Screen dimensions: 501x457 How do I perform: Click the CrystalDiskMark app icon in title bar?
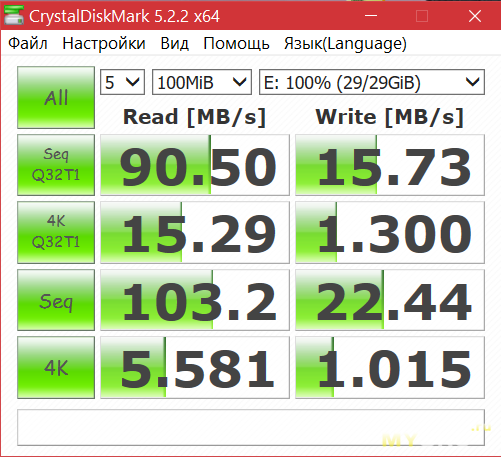14,16
